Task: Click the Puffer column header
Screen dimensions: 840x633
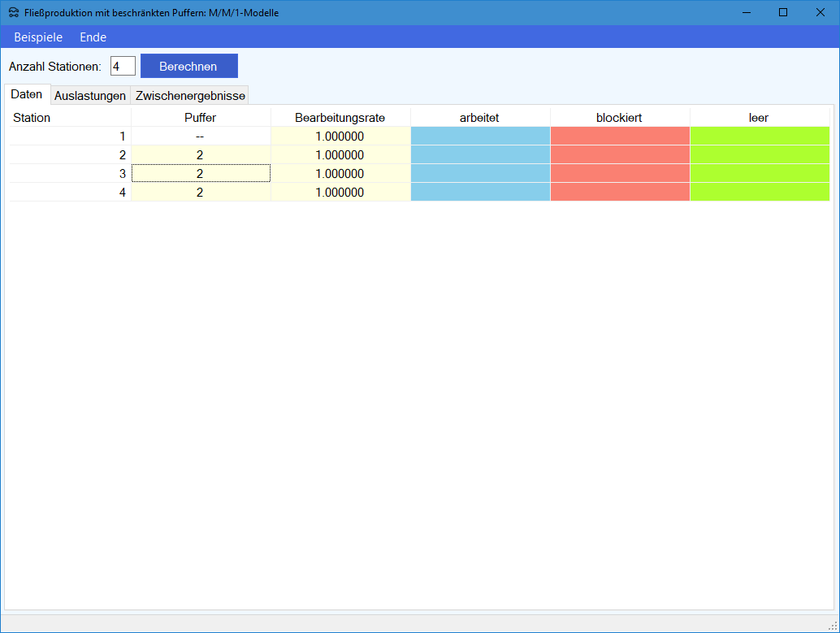Action: click(200, 118)
